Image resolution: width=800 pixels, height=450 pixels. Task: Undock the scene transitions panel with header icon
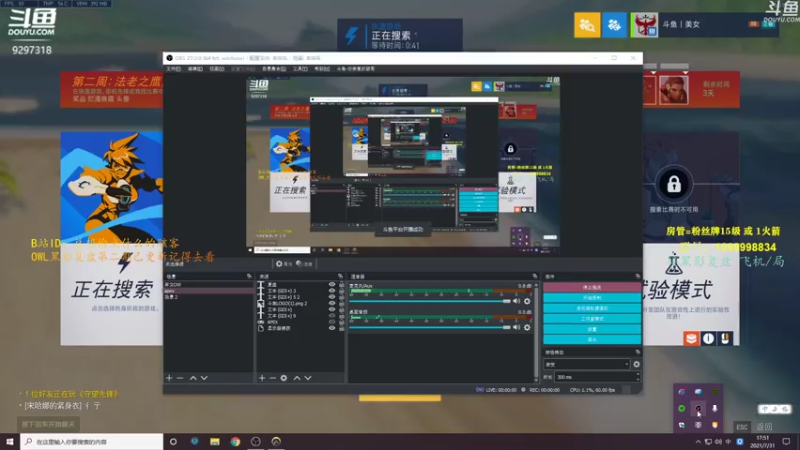(x=638, y=353)
